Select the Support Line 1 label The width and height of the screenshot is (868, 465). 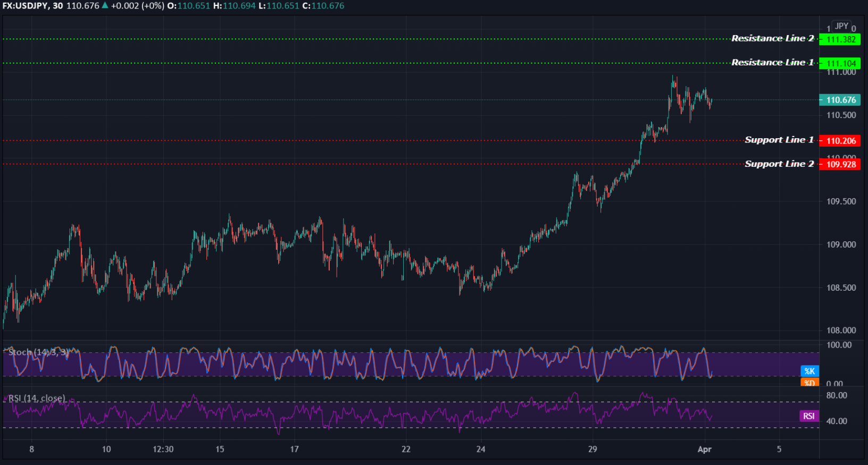tap(779, 140)
